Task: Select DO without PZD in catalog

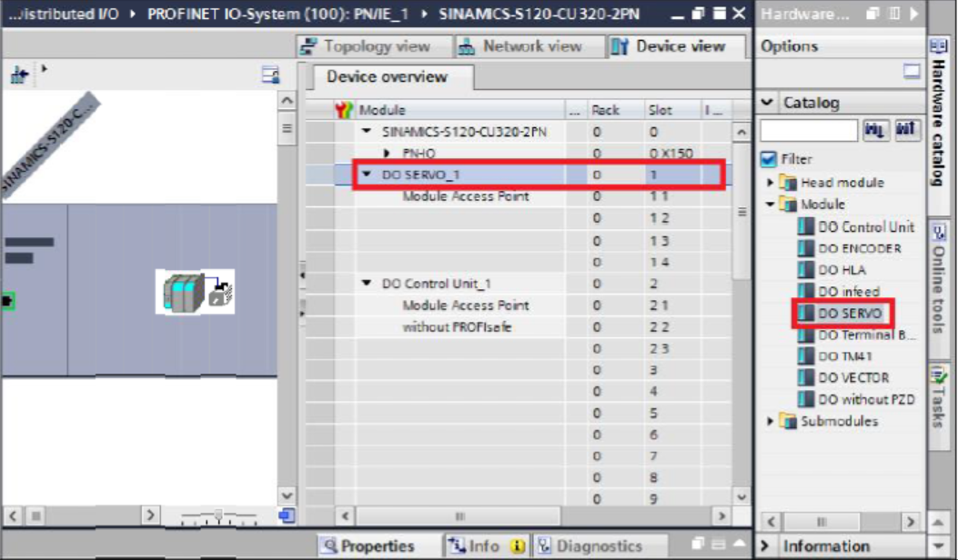Action: (x=866, y=399)
